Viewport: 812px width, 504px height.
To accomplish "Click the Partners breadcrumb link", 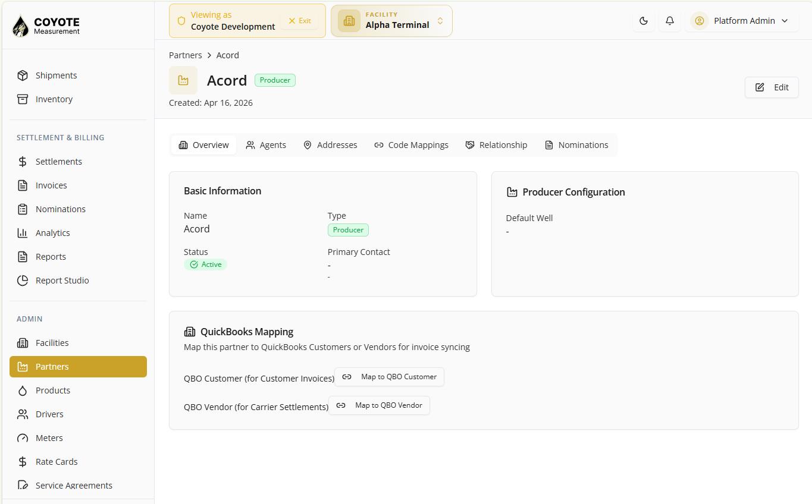I will pyautogui.click(x=186, y=55).
